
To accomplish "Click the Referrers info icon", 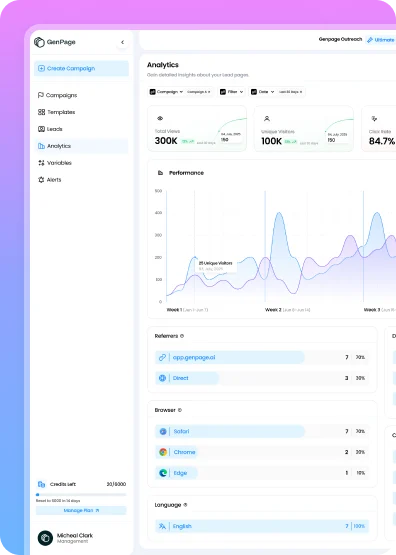I will coord(182,336).
